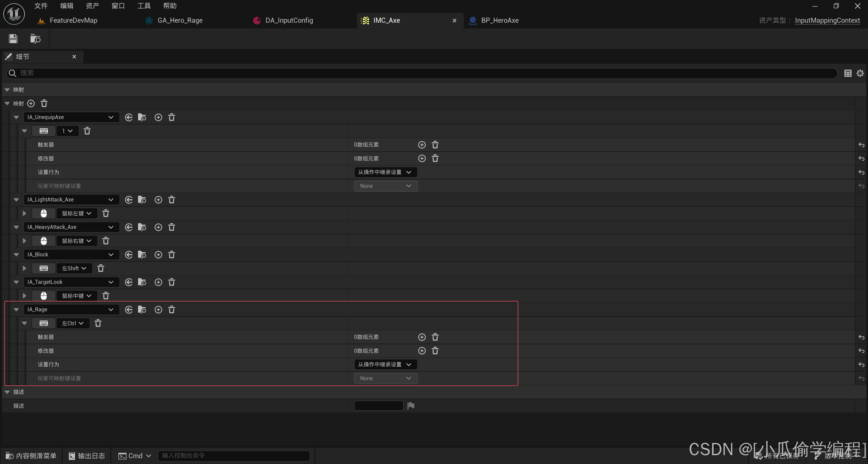The width and height of the screenshot is (868, 464).
Task: Save the IMC_Axe asset
Action: tap(13, 39)
